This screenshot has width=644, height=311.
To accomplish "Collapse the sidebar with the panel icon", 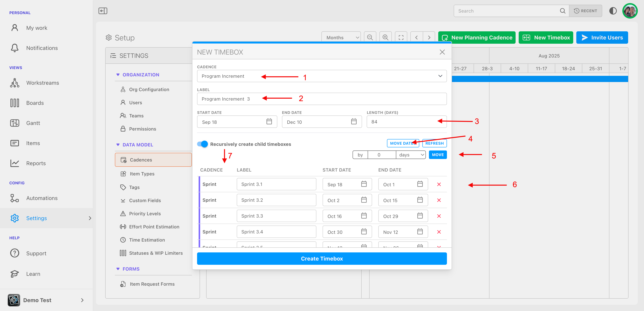I will pos(103,11).
